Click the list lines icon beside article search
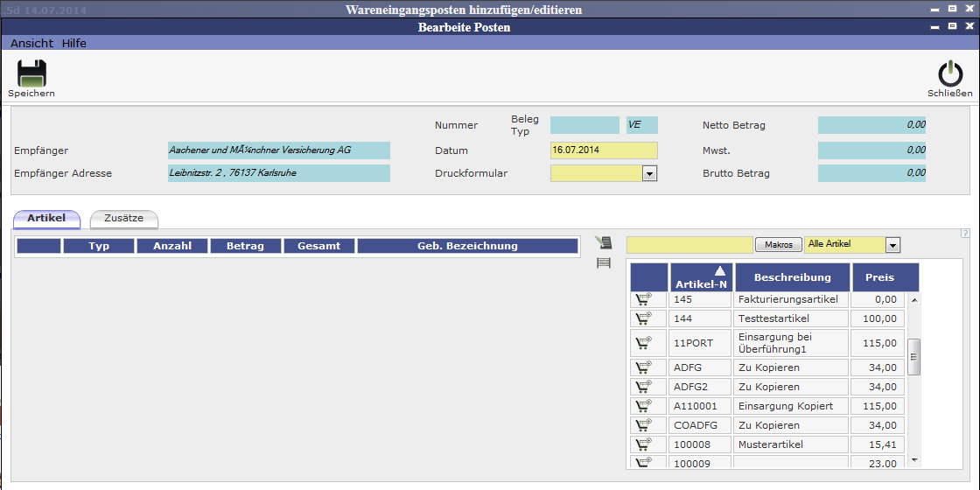Viewport: 980px width, 490px height. coord(604,263)
